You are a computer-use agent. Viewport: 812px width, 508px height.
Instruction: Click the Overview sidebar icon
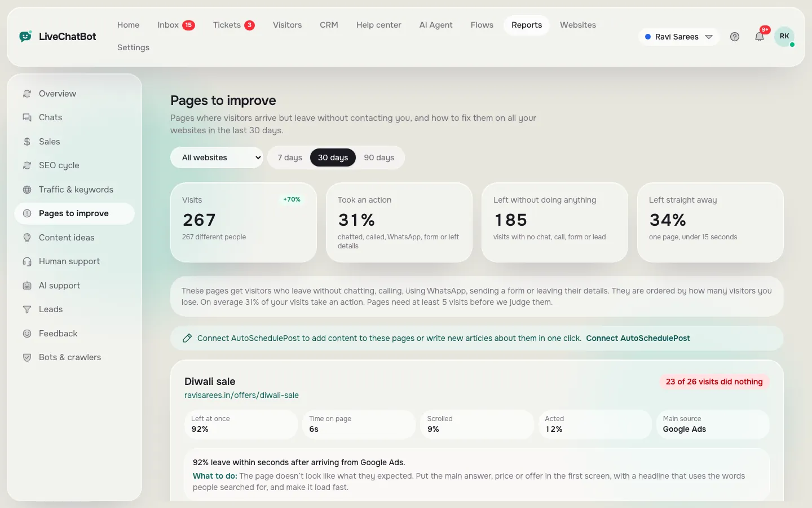[27, 94]
